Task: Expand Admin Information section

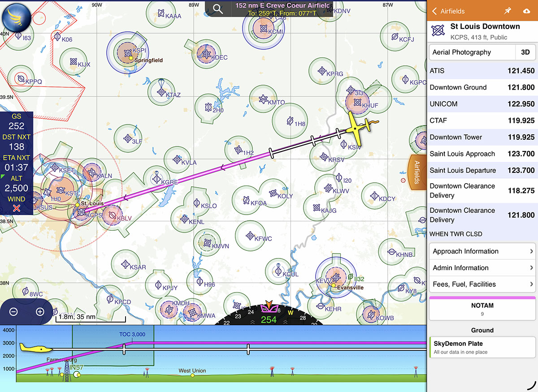Action: (482, 268)
